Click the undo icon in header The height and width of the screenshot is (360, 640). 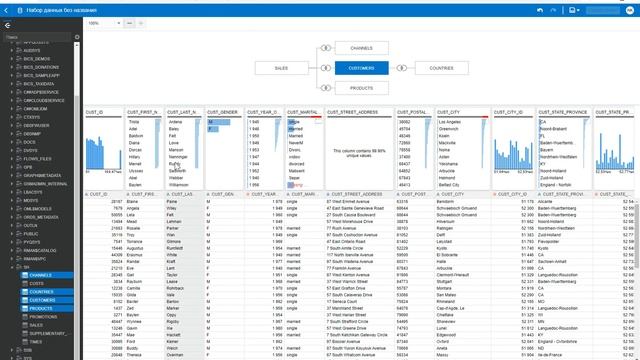540,10
